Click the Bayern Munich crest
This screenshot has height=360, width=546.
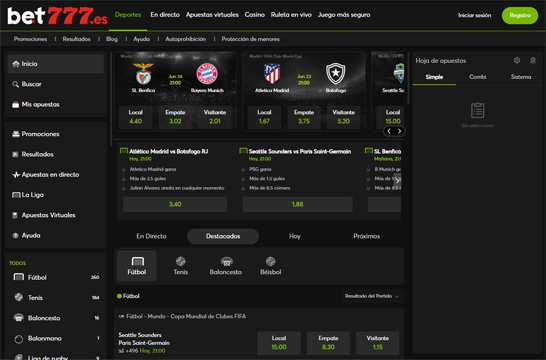pyautogui.click(x=207, y=73)
